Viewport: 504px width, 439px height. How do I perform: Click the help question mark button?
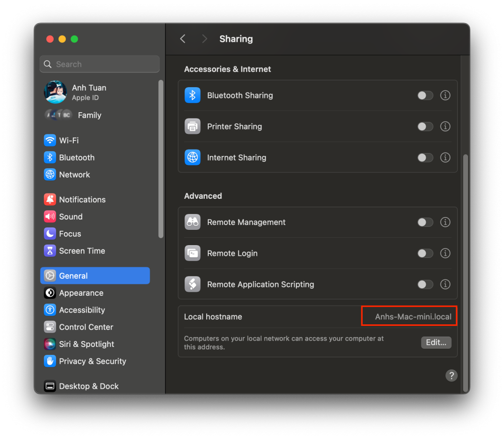pos(451,376)
